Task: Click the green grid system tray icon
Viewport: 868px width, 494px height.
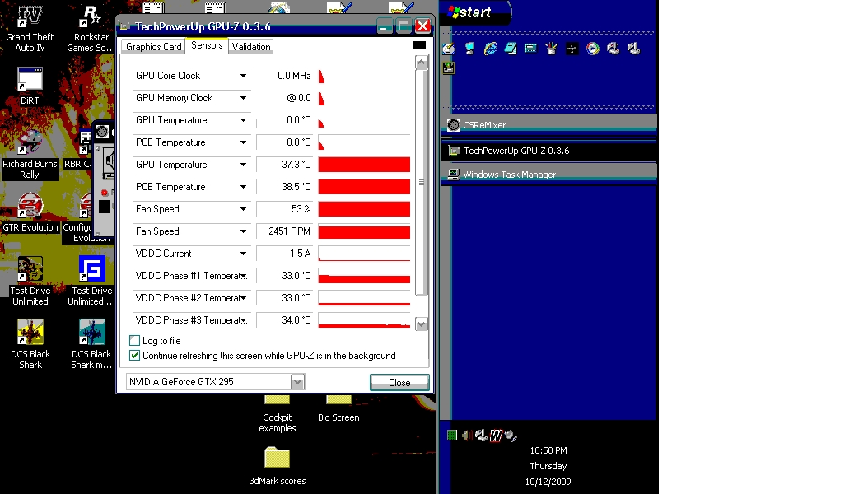Action: [x=452, y=436]
